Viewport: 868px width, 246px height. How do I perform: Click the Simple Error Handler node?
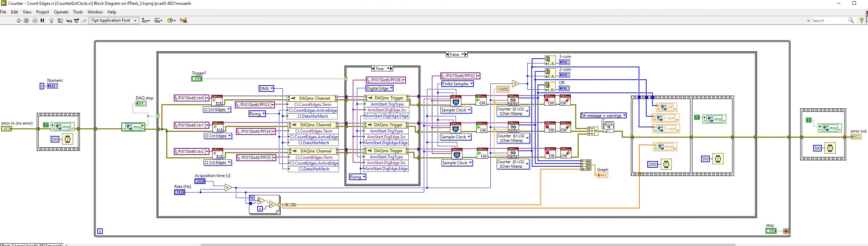608,127
